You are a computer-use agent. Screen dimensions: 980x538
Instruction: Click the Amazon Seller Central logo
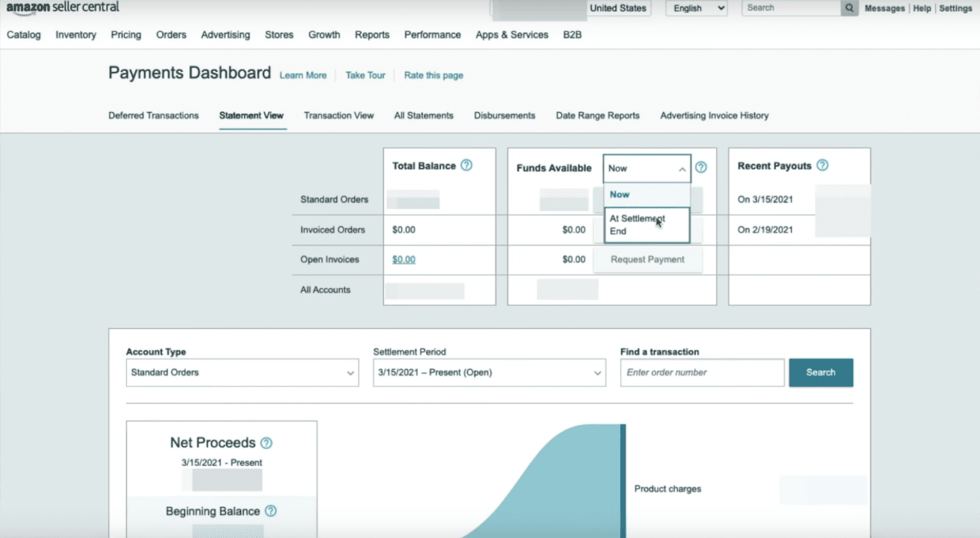pyautogui.click(x=63, y=8)
